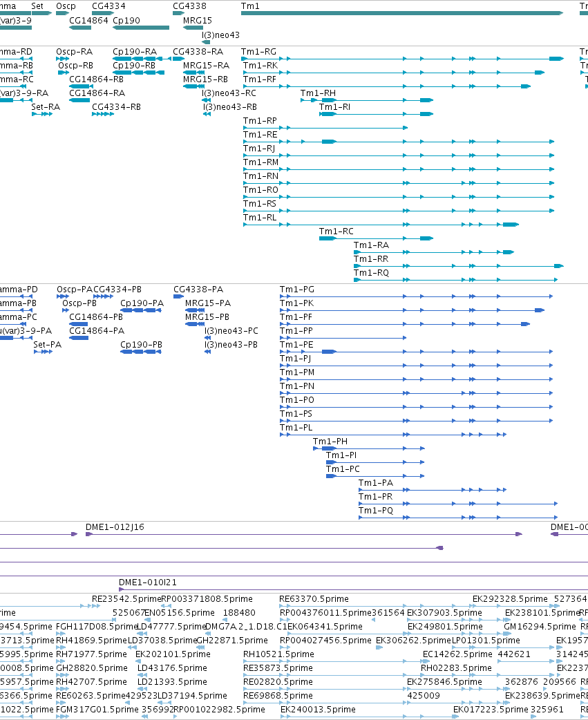Open transcript Tm1-RA
The width and height of the screenshot is (588, 720).
pos(371,245)
